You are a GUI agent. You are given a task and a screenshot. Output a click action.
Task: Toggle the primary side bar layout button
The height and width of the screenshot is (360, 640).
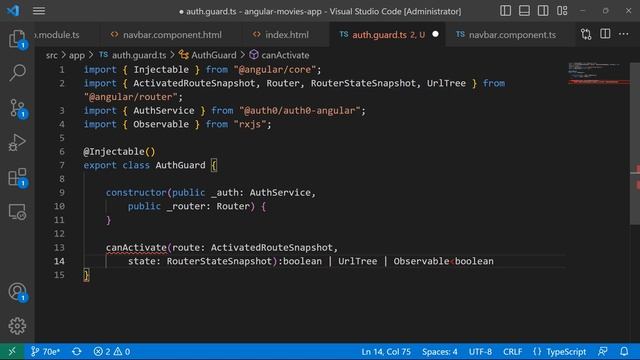point(505,11)
